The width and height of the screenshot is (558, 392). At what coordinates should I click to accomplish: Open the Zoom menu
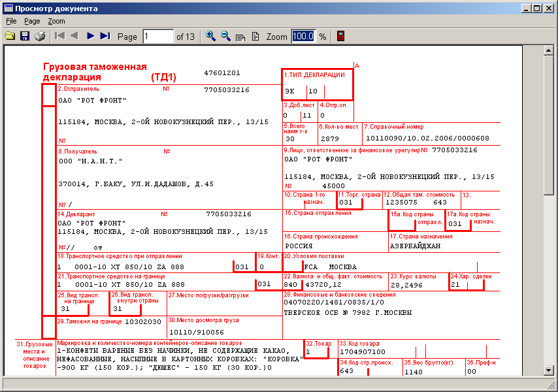point(57,21)
